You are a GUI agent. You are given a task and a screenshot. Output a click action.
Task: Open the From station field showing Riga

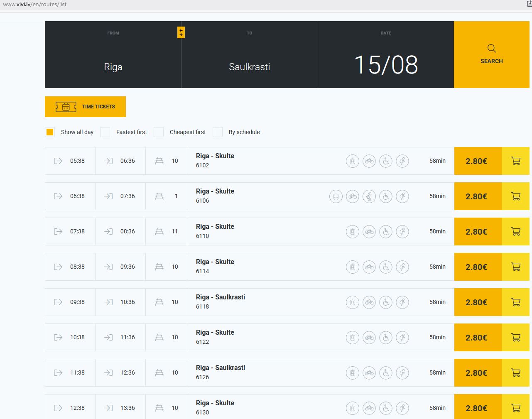[113, 55]
